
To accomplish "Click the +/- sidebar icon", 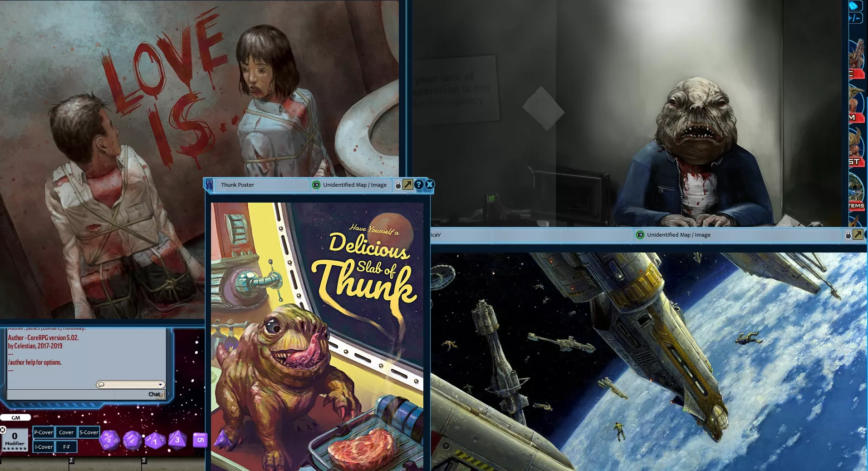I will (855, 18).
